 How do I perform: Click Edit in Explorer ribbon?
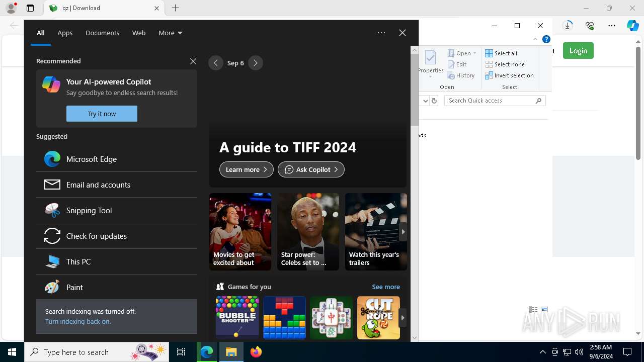tap(457, 64)
